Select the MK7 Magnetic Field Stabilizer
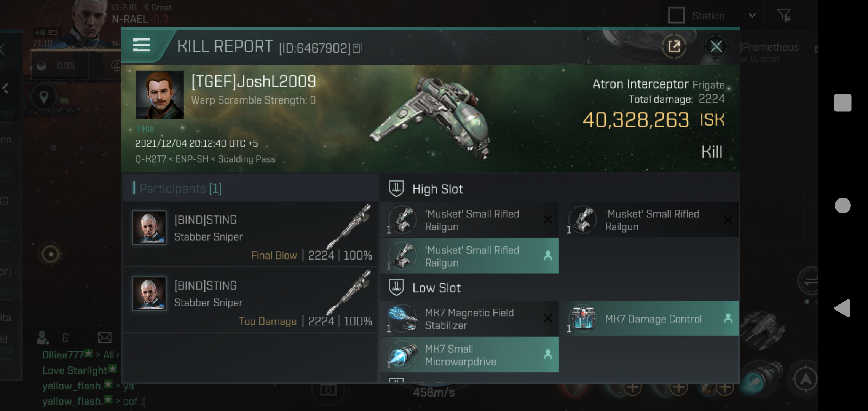This screenshot has width=868, height=411. [x=469, y=319]
